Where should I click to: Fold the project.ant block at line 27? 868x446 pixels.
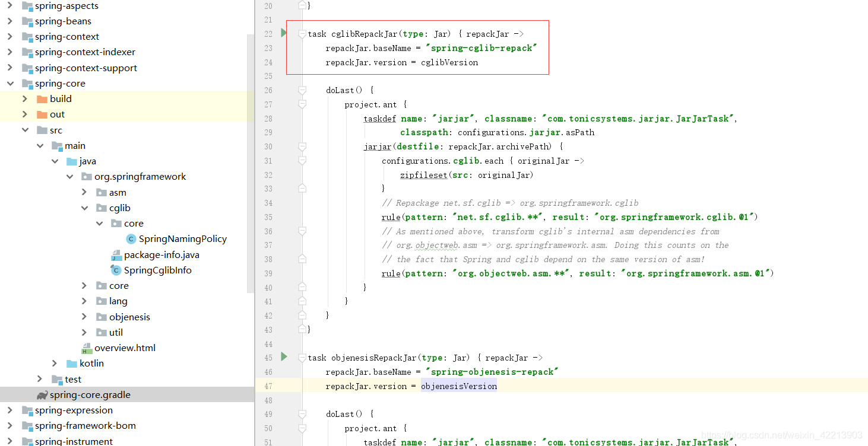click(302, 104)
